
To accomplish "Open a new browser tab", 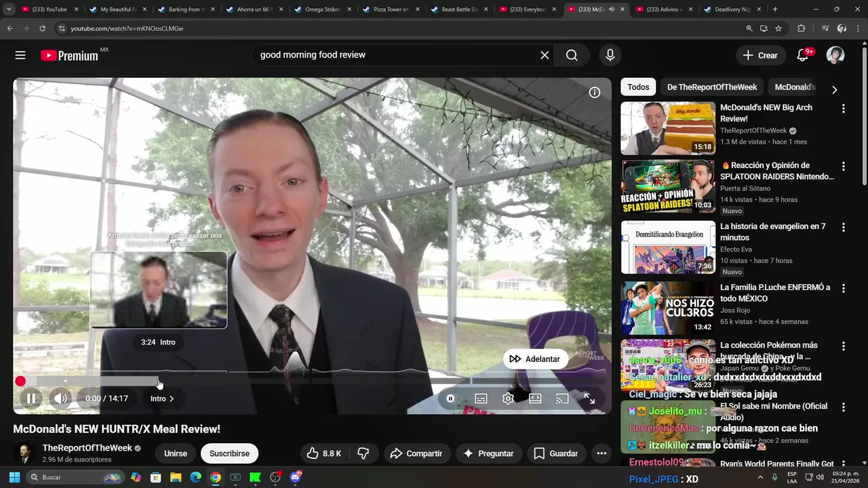I will click(x=775, y=9).
